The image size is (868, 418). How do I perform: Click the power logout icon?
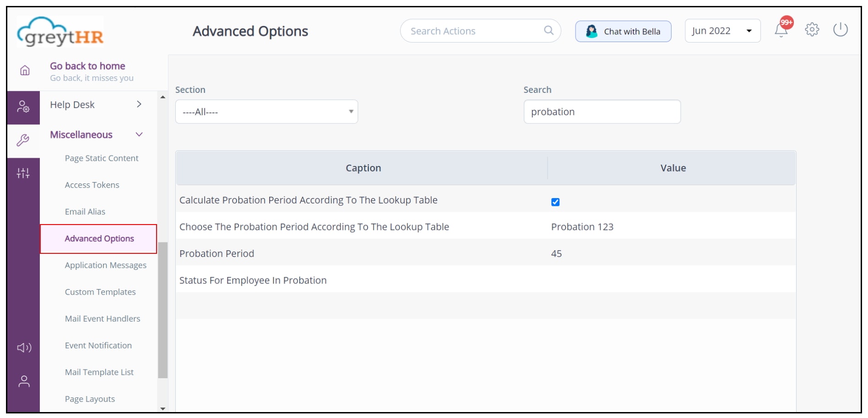(840, 30)
